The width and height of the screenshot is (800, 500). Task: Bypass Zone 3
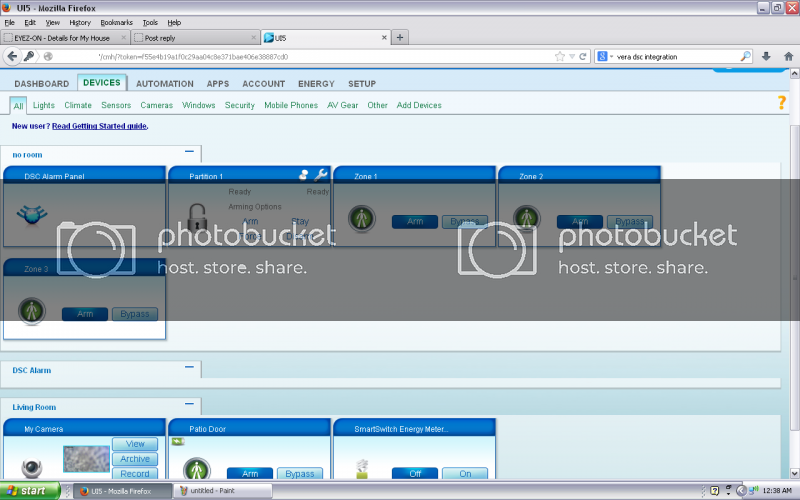pyautogui.click(x=135, y=314)
